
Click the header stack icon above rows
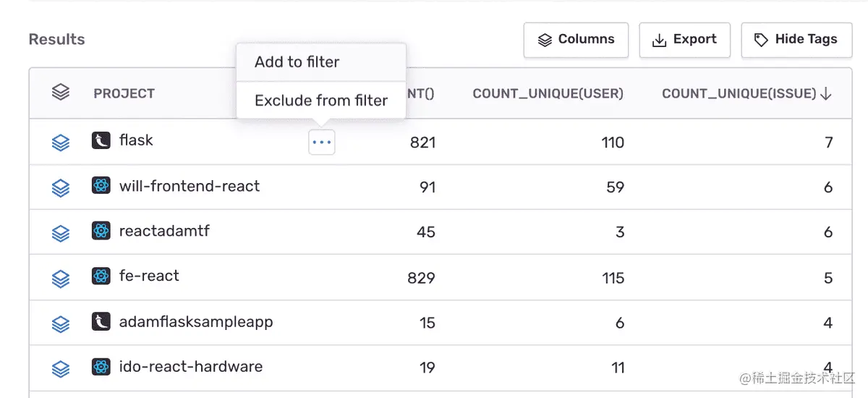61,93
